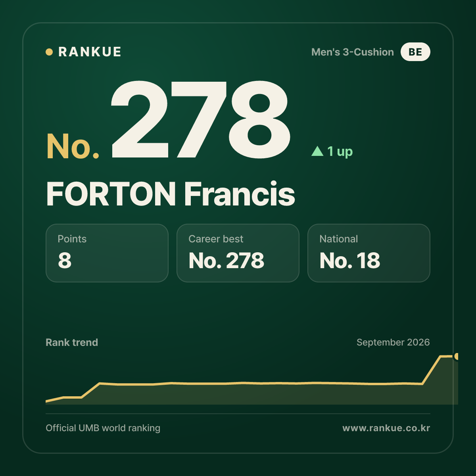
Task: Click the points value 8
Action: [x=65, y=261]
